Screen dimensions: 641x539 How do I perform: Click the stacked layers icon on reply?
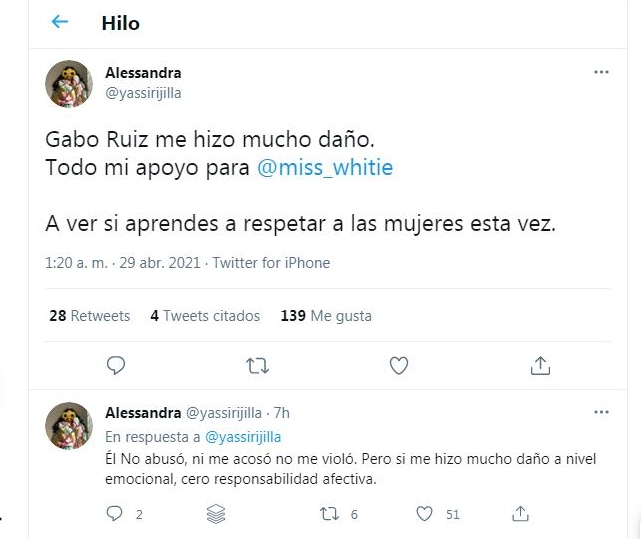(x=214, y=514)
